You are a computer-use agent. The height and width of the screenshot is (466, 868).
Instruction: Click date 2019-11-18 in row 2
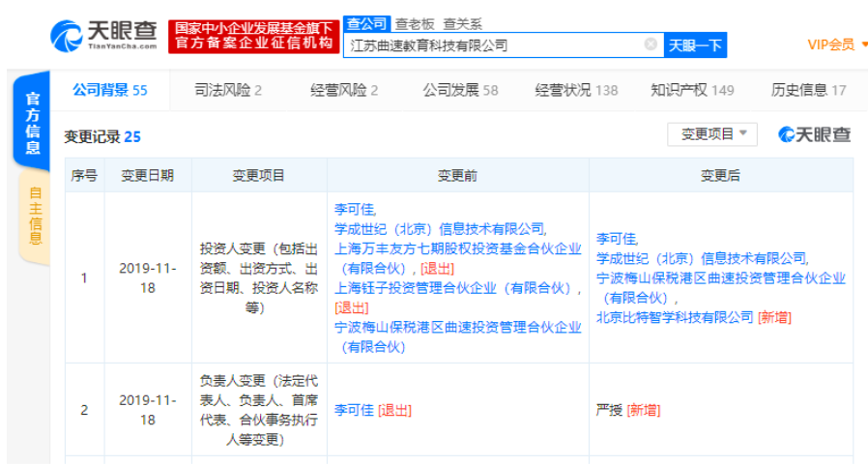coord(148,410)
